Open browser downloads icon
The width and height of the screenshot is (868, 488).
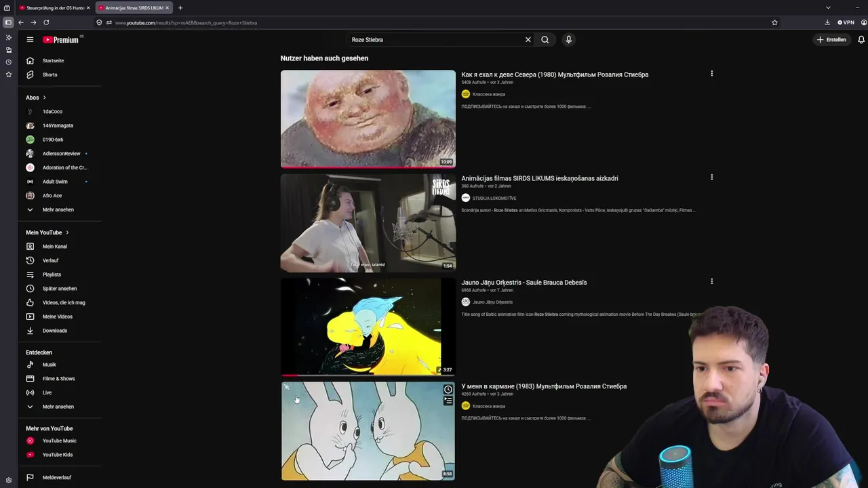point(827,22)
